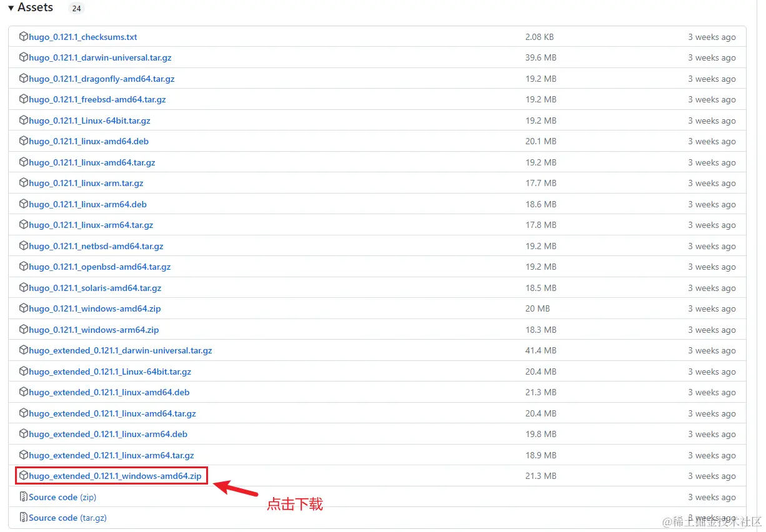
Task: Open hugo_0.121.1_linux-arm64.tar.gz link
Action: pos(91,225)
